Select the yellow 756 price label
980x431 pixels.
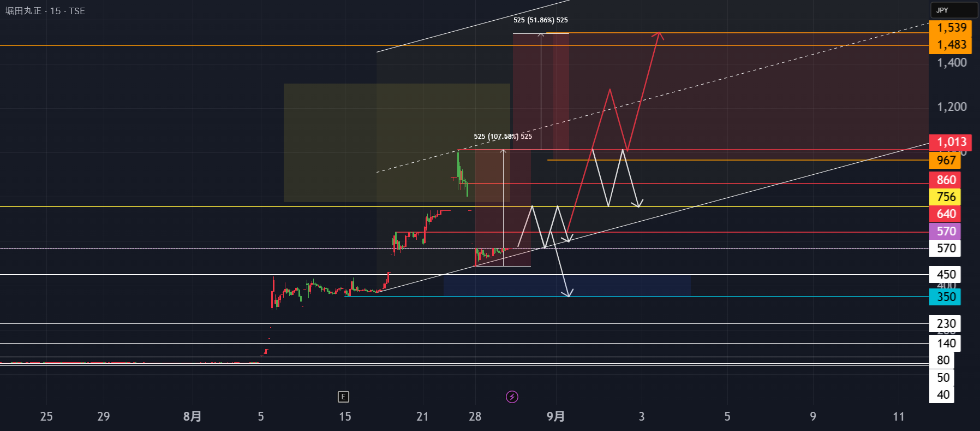pyautogui.click(x=945, y=197)
